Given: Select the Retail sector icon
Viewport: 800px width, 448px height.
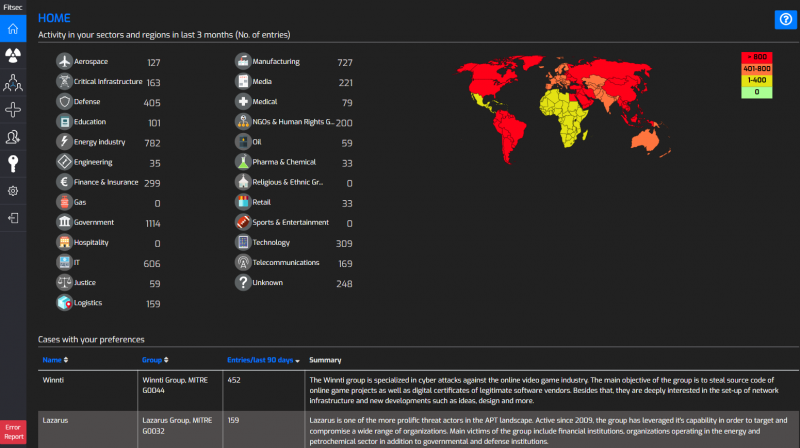Looking at the screenshot, I should click(x=243, y=202).
